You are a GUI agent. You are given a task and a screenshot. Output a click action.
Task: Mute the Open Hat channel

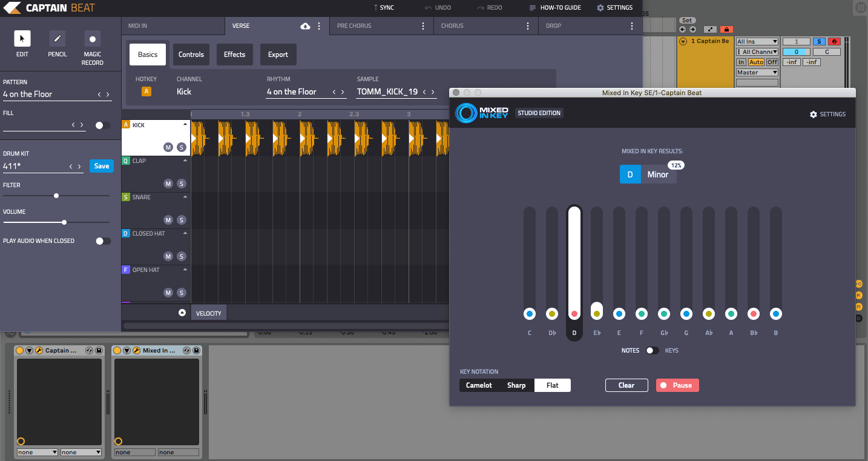tap(168, 293)
